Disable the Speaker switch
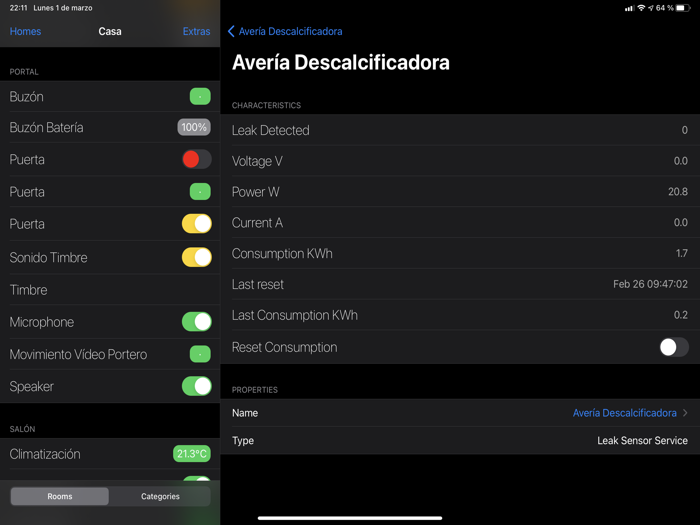Viewport: 700px width, 525px height. (x=196, y=386)
